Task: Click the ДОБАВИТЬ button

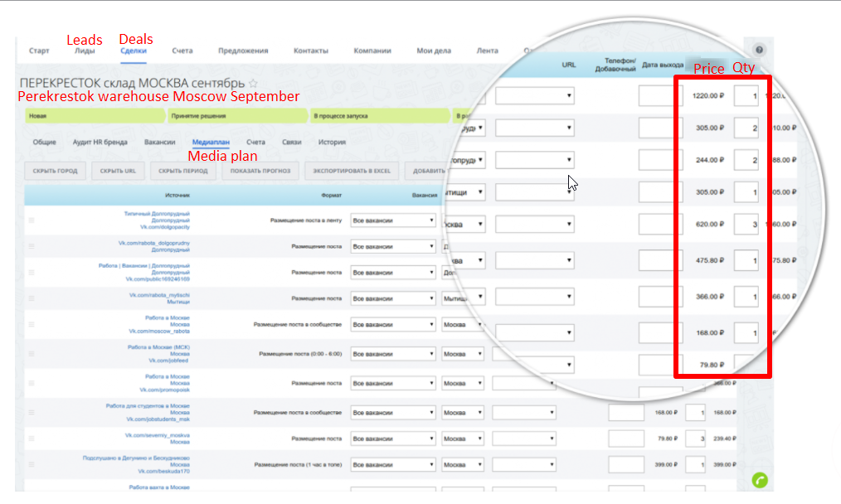Action: click(x=427, y=171)
